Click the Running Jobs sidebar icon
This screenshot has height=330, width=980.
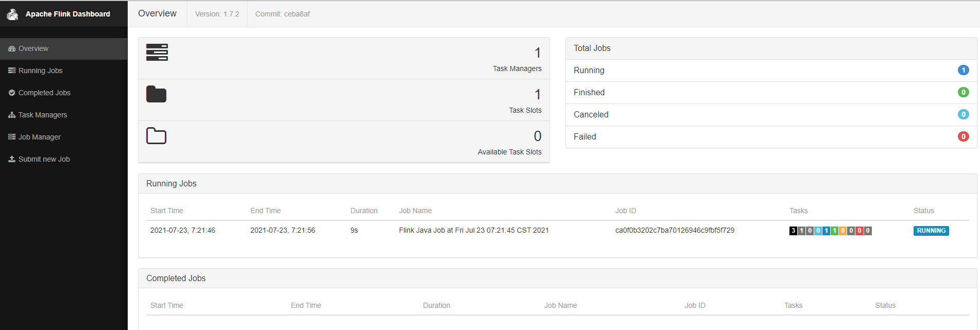click(12, 71)
